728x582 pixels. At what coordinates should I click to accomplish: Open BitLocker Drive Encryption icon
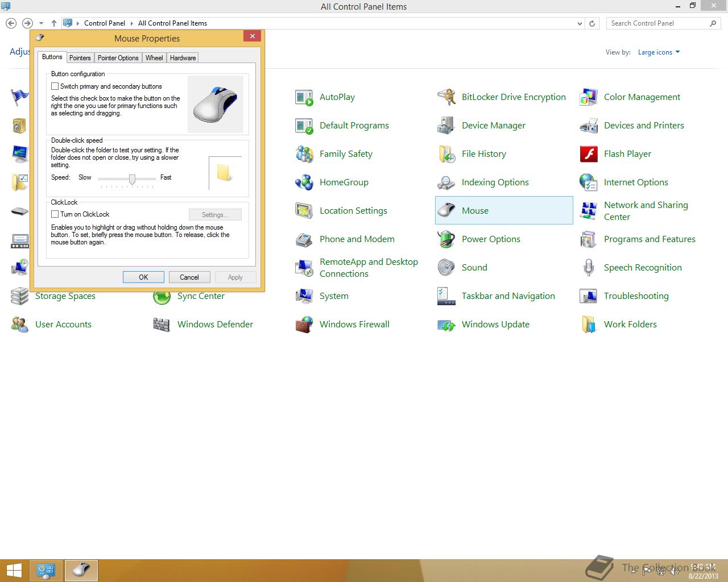click(446, 97)
